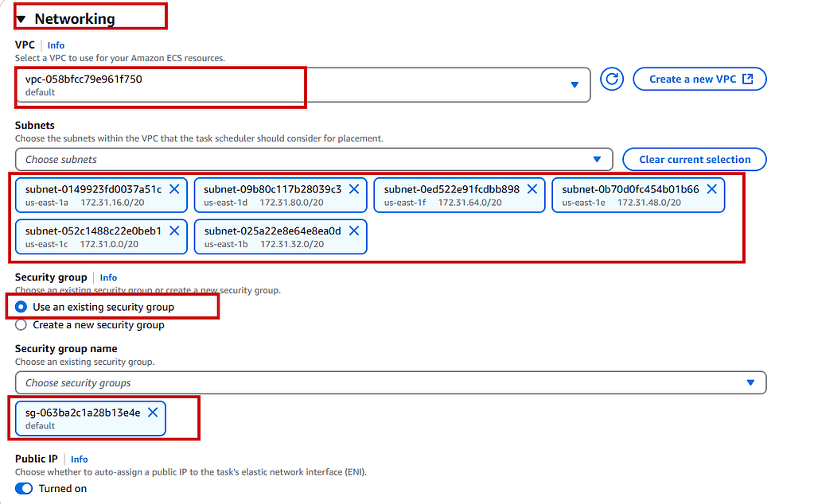
Task: Open the Info link next to Public IP
Action: tap(80, 459)
